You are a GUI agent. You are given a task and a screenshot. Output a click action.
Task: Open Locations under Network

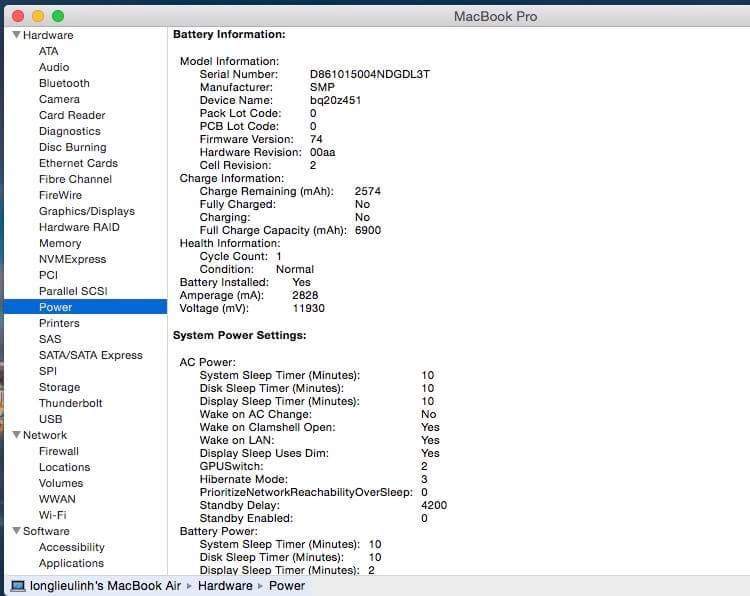coord(65,467)
